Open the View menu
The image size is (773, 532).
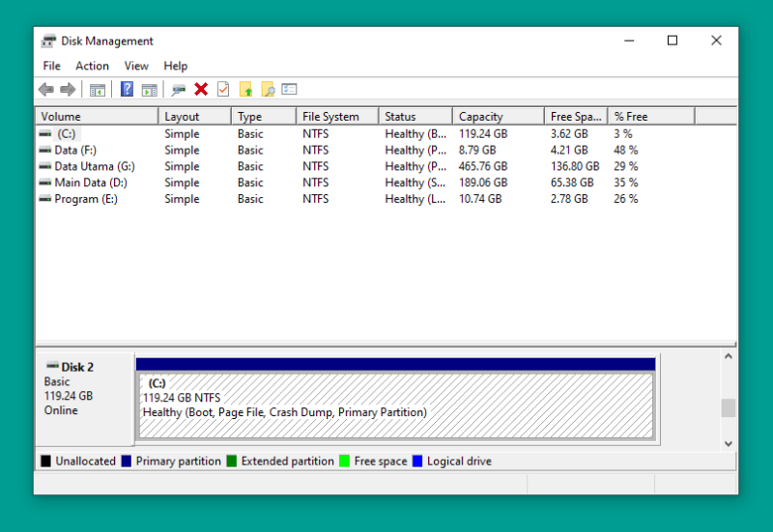[136, 66]
